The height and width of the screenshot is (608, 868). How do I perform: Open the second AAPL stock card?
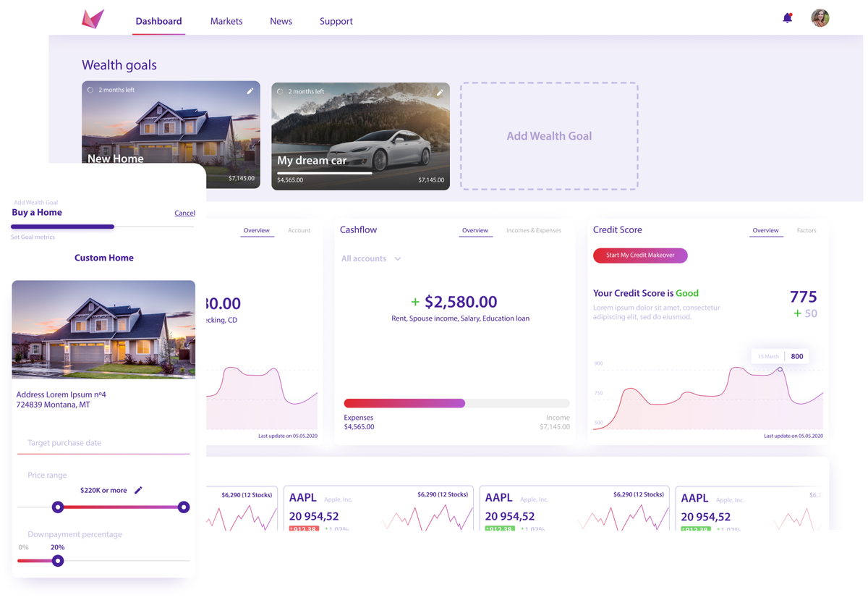click(574, 508)
